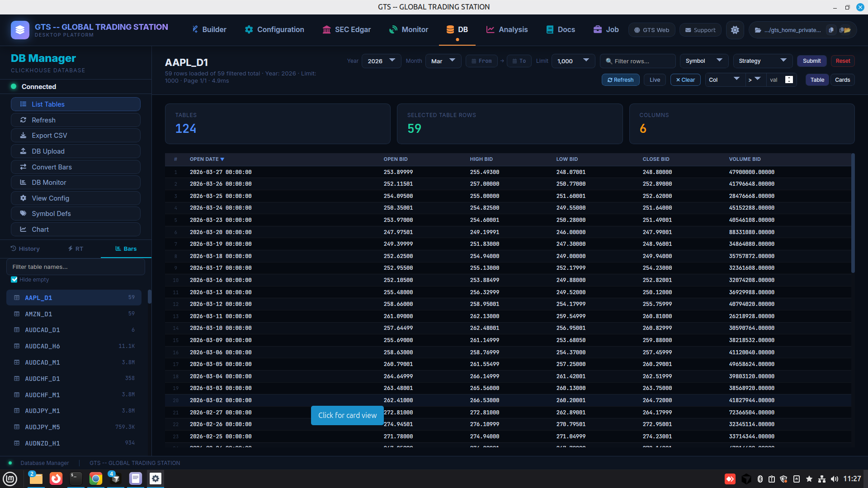Screen dimensions: 868x488
Task: Click the red Reset button
Action: pos(843,61)
